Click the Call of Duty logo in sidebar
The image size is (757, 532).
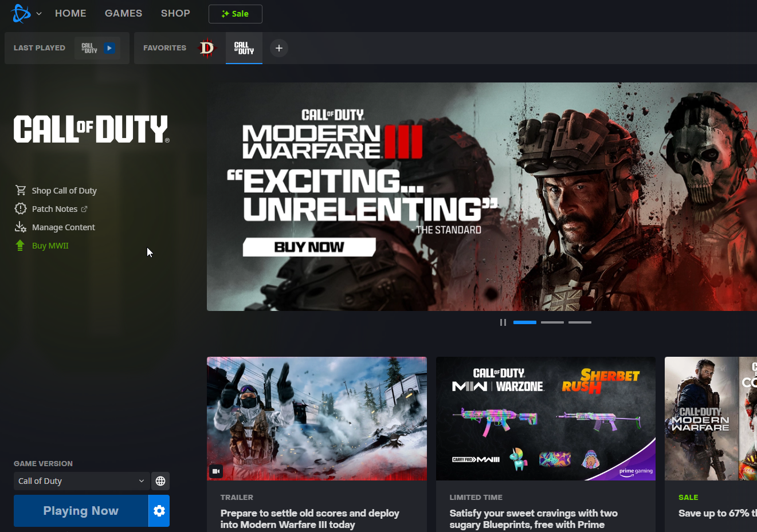(x=92, y=129)
